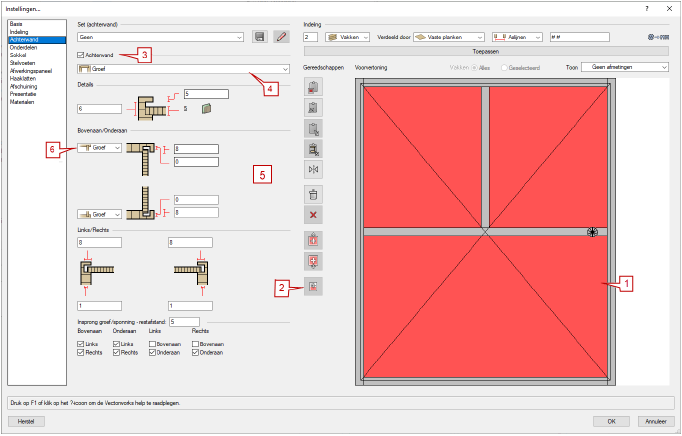Uncheck Rechts under Onderaan
This screenshot has height=436, width=682.
click(x=116, y=352)
